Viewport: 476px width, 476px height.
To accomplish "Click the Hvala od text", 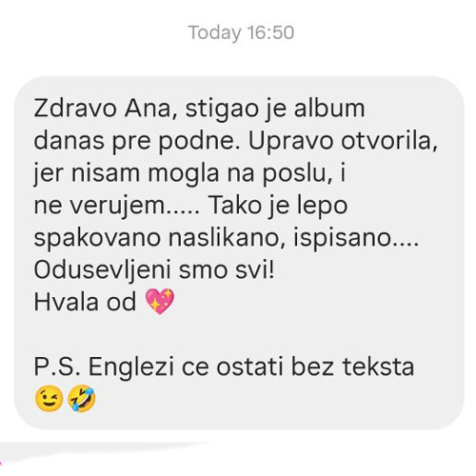I will click(85, 302).
